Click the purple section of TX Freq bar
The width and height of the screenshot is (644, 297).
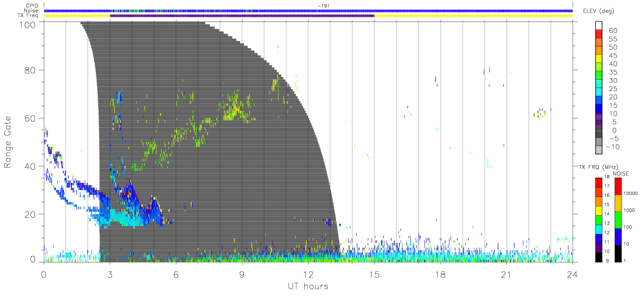pos(242,16)
